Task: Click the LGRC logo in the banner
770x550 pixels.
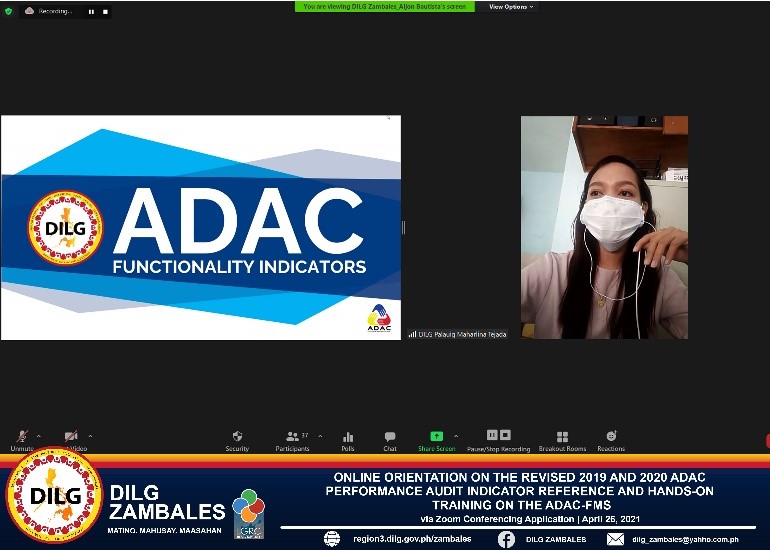Action: tap(248, 514)
